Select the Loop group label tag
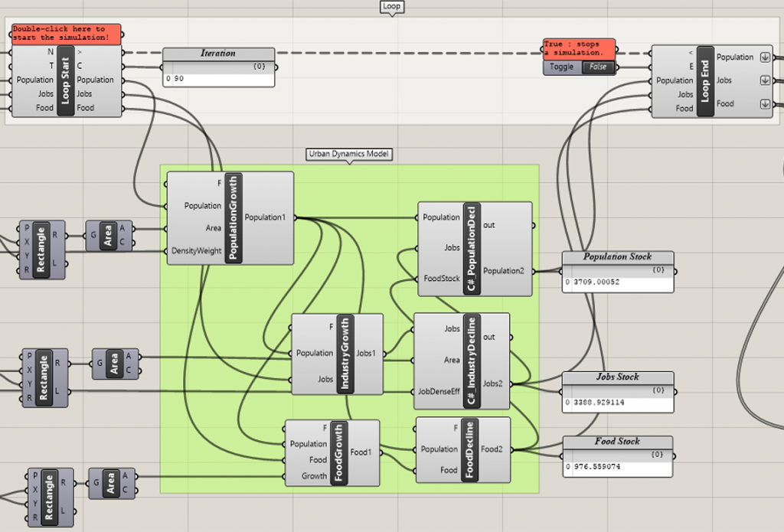 click(391, 6)
